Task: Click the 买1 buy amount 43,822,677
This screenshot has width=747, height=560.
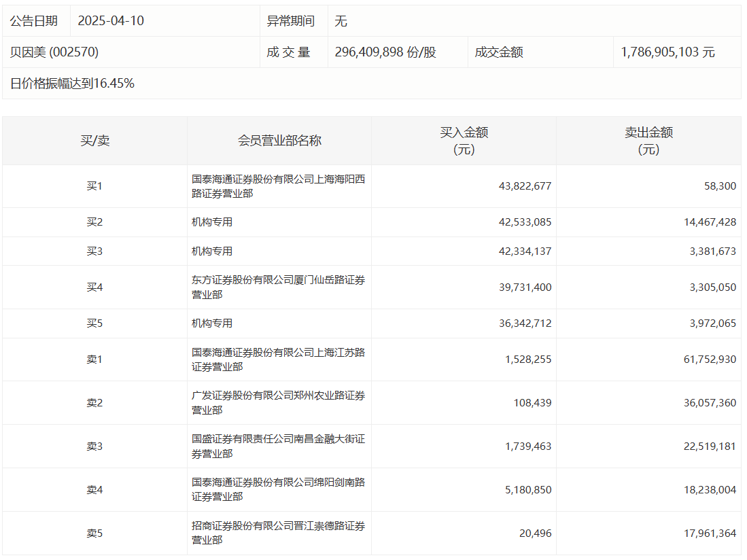Action: point(525,186)
